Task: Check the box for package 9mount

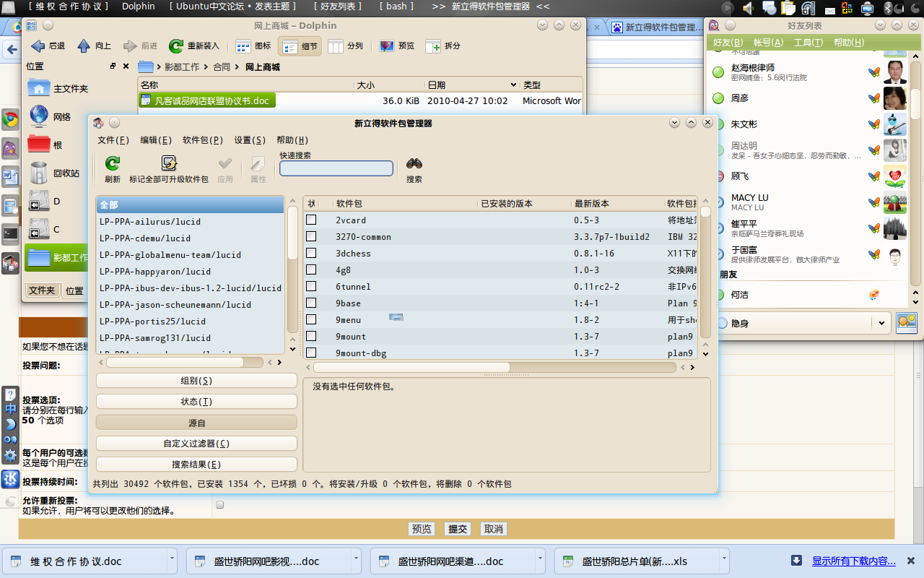Action: (x=310, y=336)
